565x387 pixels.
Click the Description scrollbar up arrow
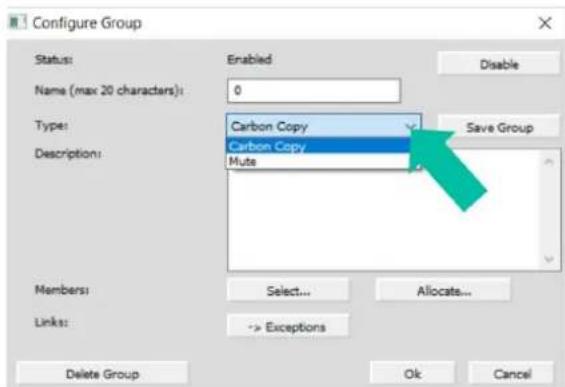[x=549, y=162]
